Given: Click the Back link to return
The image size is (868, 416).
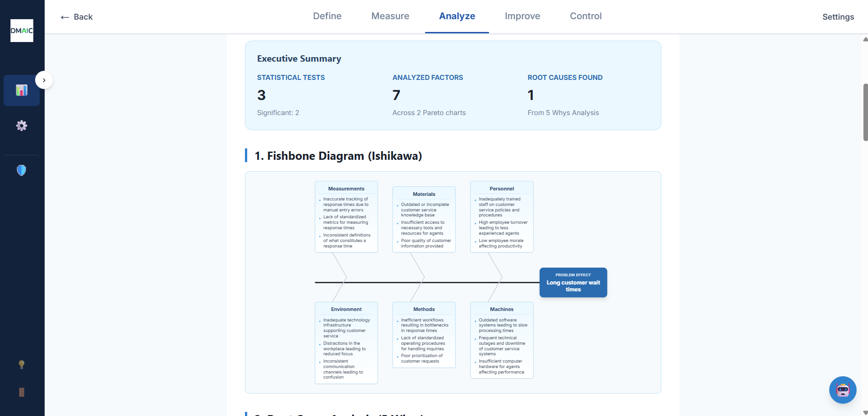Looking at the screenshot, I should click(x=82, y=16).
